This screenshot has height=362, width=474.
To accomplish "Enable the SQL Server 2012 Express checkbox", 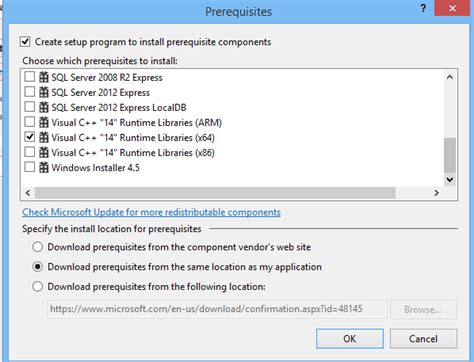I will [30, 92].
